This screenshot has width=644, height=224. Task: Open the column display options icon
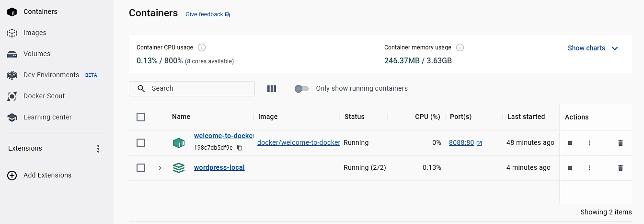(272, 89)
